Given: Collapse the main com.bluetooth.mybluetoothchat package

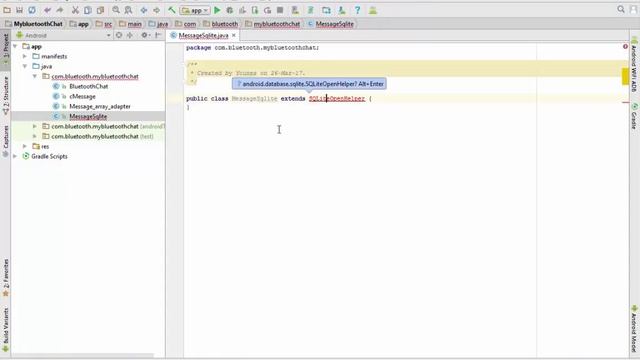Looking at the screenshot, I should [x=35, y=76].
